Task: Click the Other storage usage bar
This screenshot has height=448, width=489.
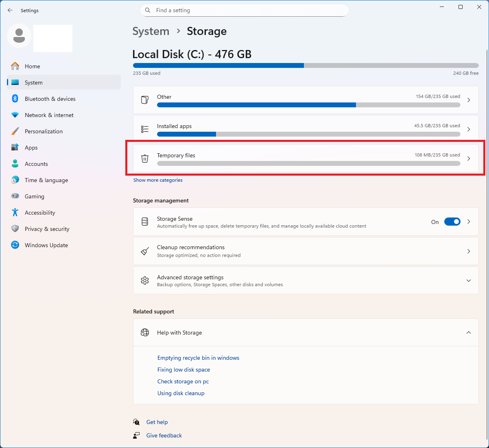Action: point(308,105)
